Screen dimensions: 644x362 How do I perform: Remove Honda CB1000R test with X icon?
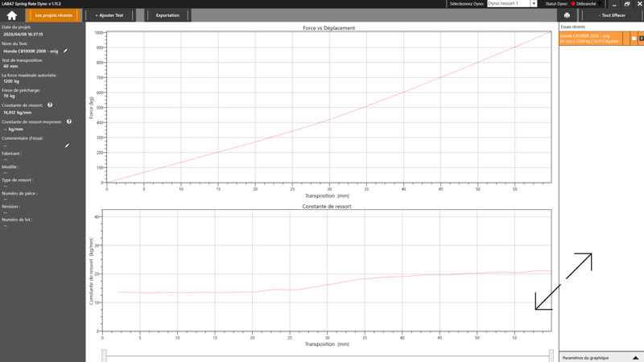tap(641, 39)
